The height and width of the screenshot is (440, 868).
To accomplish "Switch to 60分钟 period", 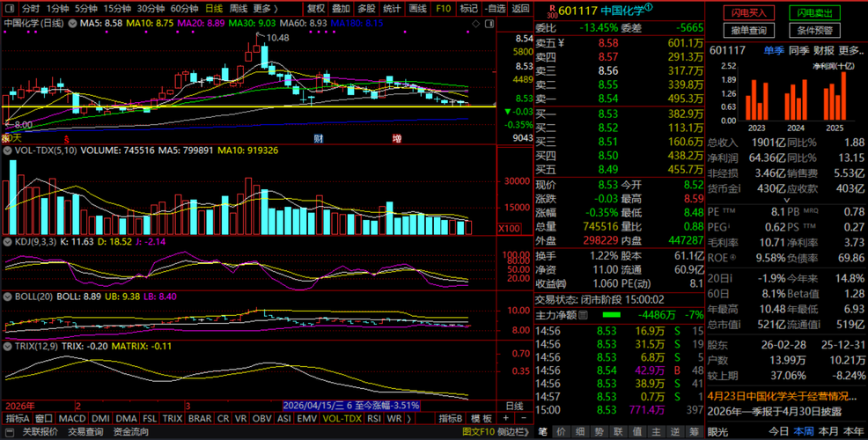I will (184, 9).
